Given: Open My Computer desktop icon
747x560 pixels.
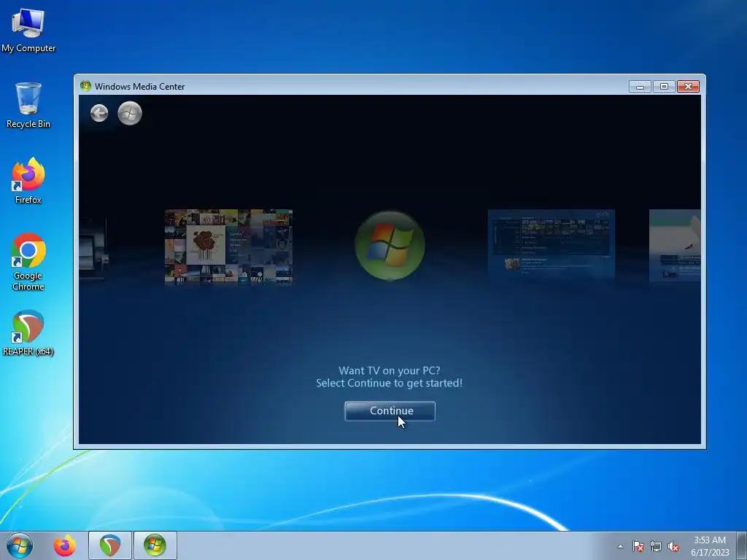Looking at the screenshot, I should pyautogui.click(x=28, y=30).
